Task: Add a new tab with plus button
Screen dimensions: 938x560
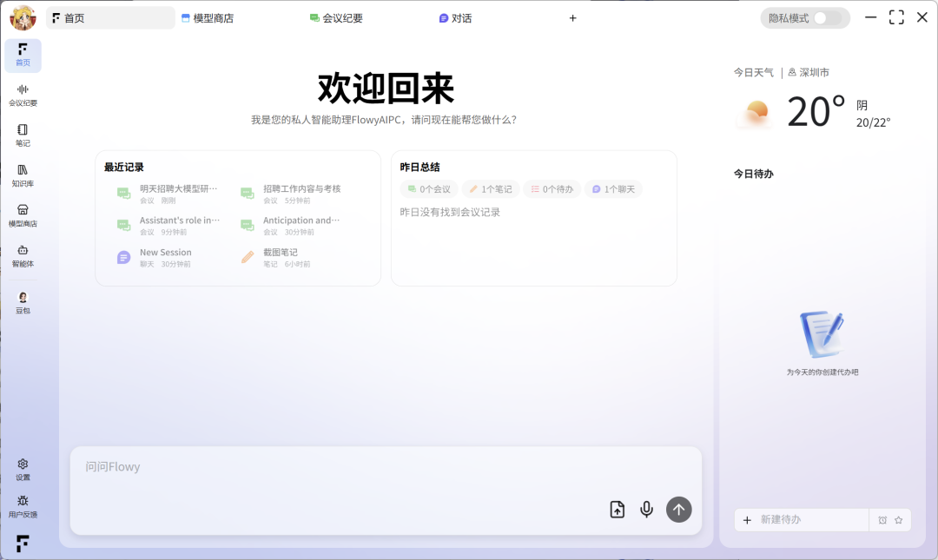Action: (572, 18)
